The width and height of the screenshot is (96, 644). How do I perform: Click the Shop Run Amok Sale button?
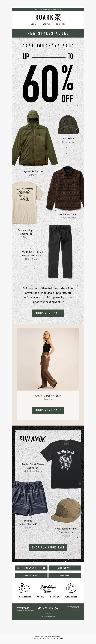[48, 547]
